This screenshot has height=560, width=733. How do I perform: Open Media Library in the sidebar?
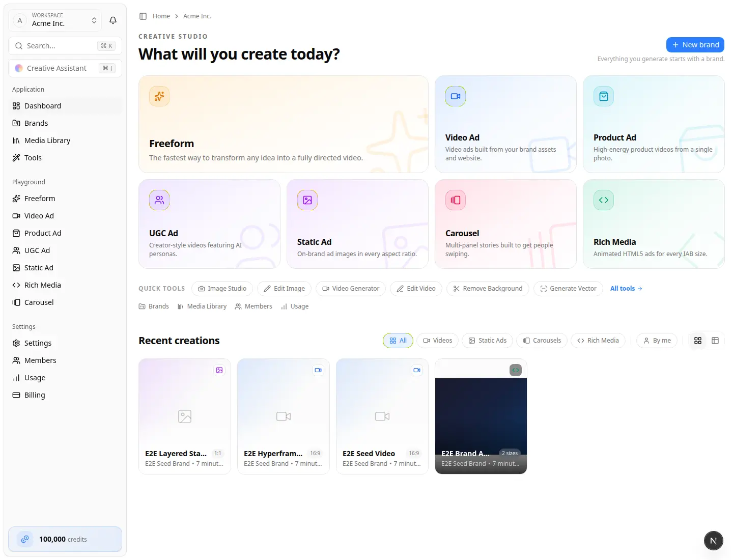tap(65, 141)
